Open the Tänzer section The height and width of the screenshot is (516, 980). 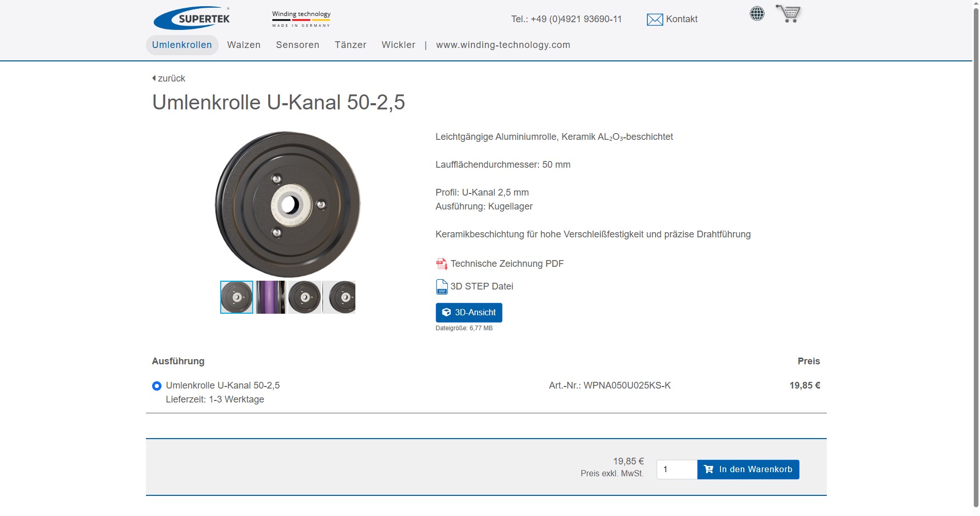tap(350, 45)
